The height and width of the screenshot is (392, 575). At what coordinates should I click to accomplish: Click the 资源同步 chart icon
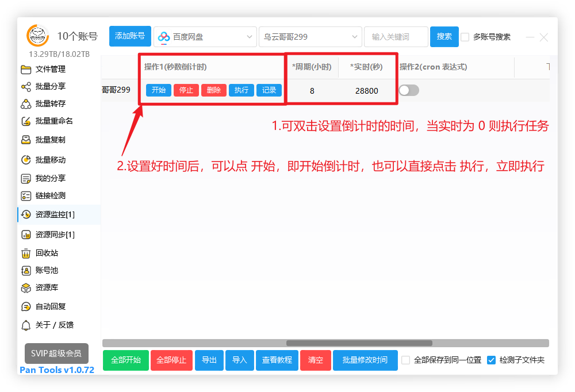(26, 235)
